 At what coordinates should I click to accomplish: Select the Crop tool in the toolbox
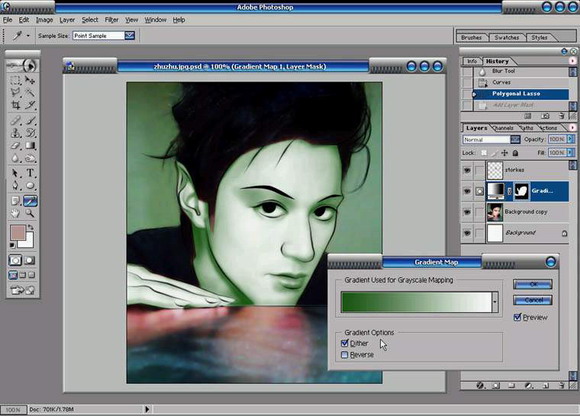[x=16, y=105]
